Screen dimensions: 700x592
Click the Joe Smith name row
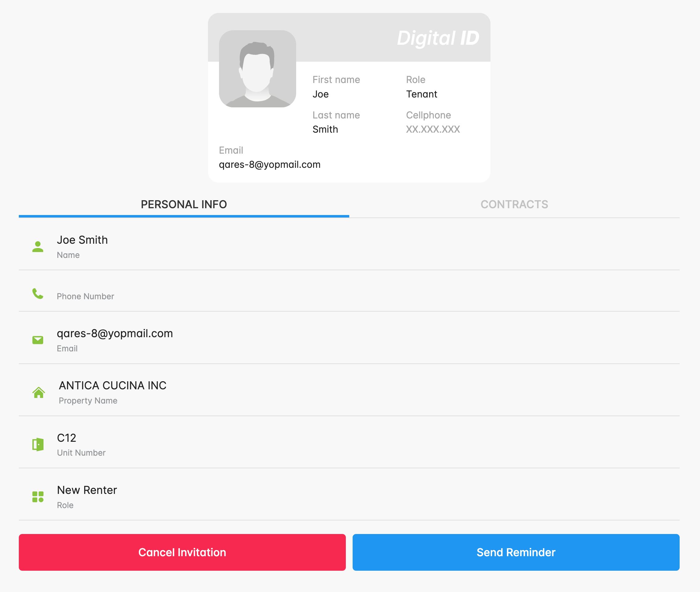tap(82, 240)
